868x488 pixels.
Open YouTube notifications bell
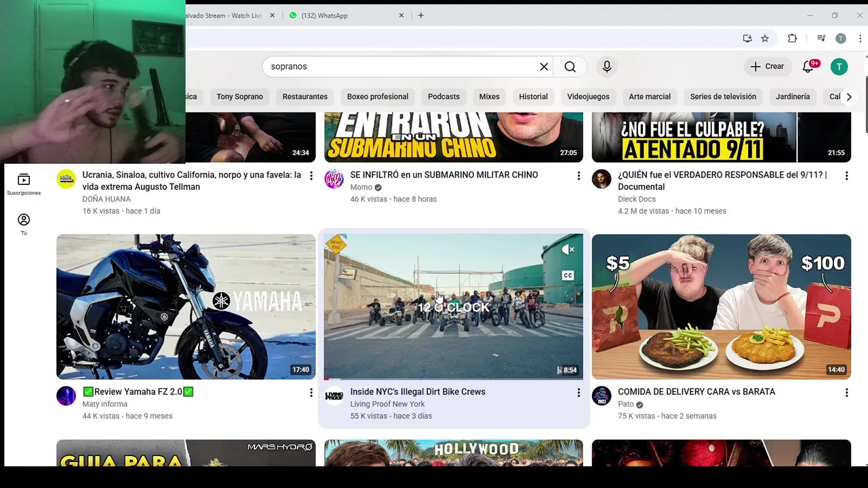[808, 66]
